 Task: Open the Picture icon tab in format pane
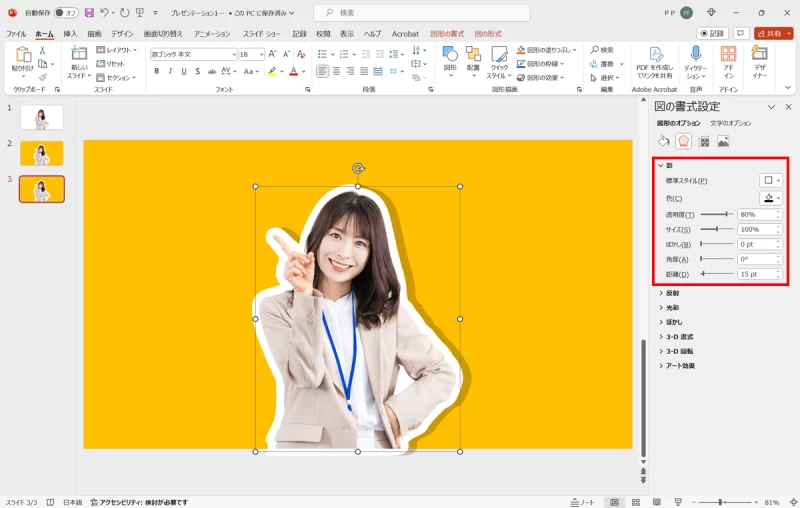(723, 141)
